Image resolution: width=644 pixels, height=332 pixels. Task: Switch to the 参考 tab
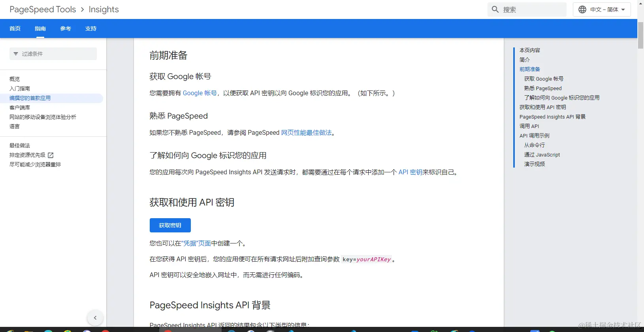pos(66,28)
